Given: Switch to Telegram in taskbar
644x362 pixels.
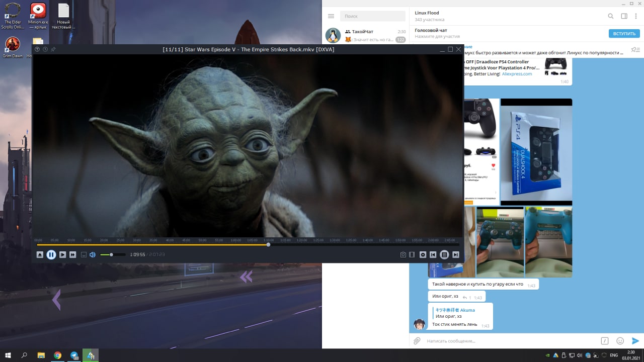Looking at the screenshot, I should point(74,355).
